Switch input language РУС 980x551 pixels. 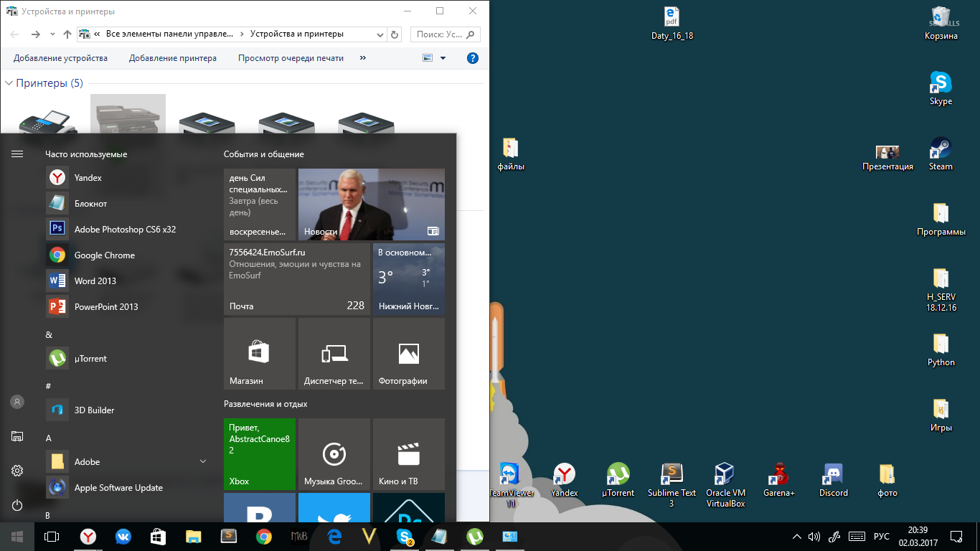click(882, 536)
